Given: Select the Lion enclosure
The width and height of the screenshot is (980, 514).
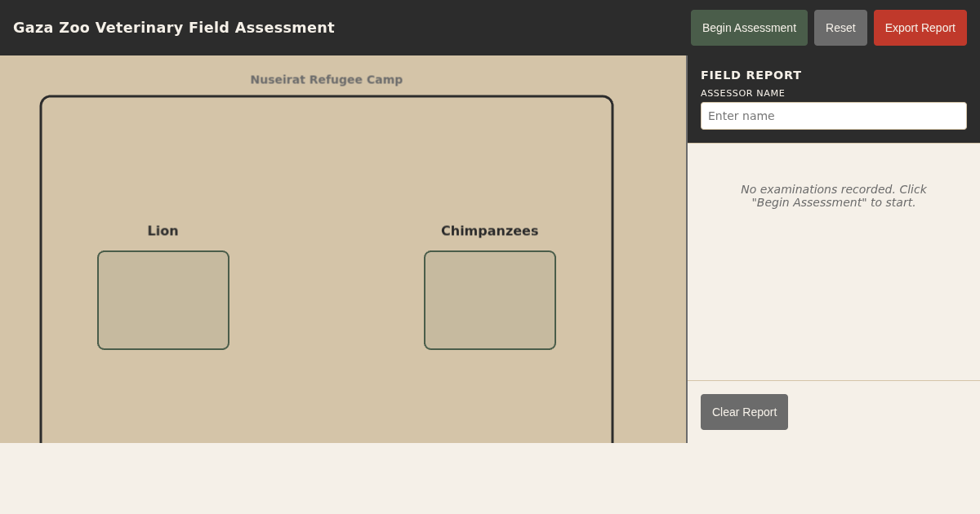Looking at the screenshot, I should [163, 300].
